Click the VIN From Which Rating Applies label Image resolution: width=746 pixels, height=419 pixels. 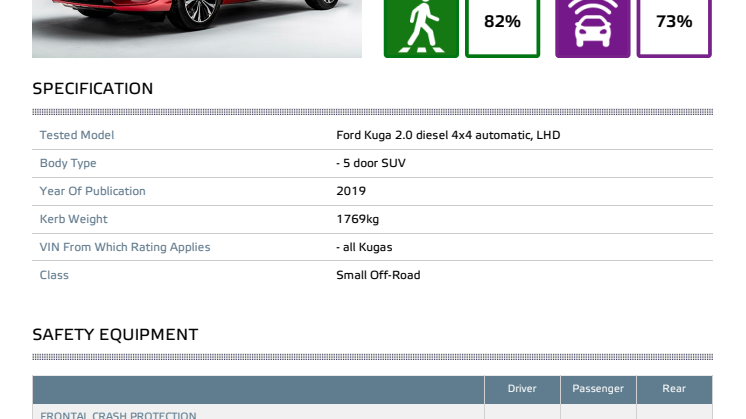coord(125,247)
